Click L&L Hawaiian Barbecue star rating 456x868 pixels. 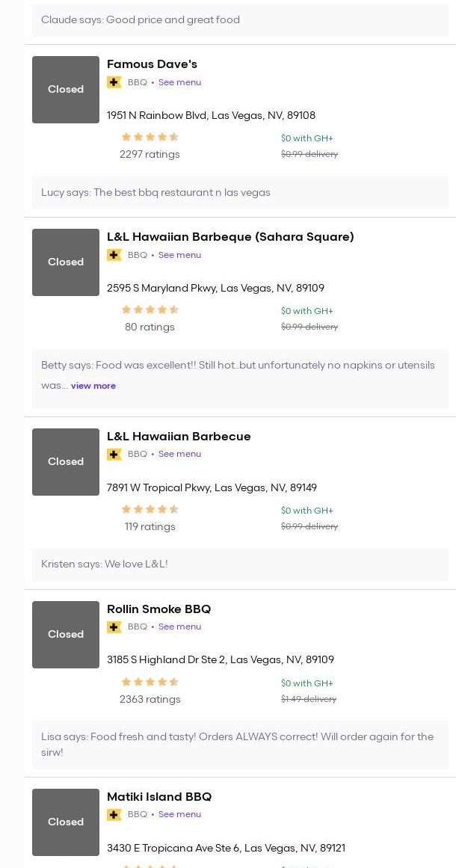[150, 509]
